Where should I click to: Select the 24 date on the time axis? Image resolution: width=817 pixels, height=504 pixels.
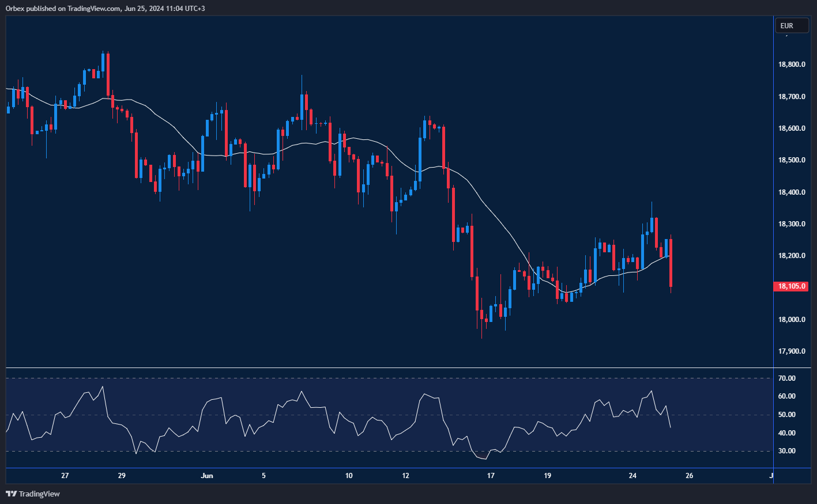pyautogui.click(x=632, y=476)
